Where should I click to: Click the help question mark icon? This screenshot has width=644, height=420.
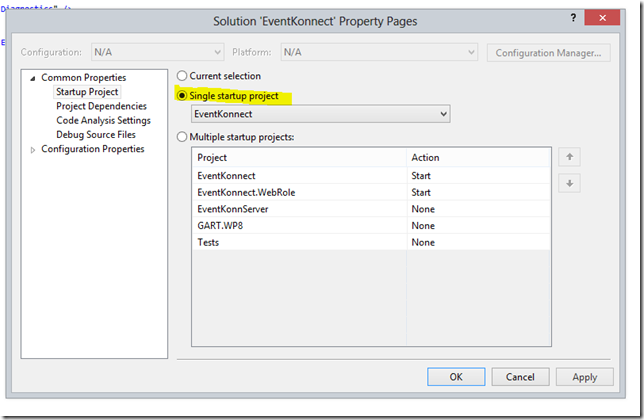point(572,19)
